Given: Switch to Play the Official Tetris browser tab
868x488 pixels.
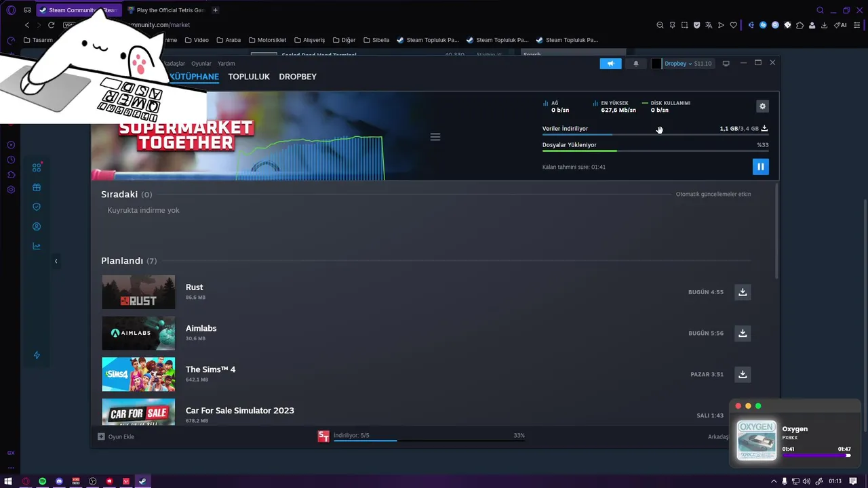Looking at the screenshot, I should pos(166,10).
